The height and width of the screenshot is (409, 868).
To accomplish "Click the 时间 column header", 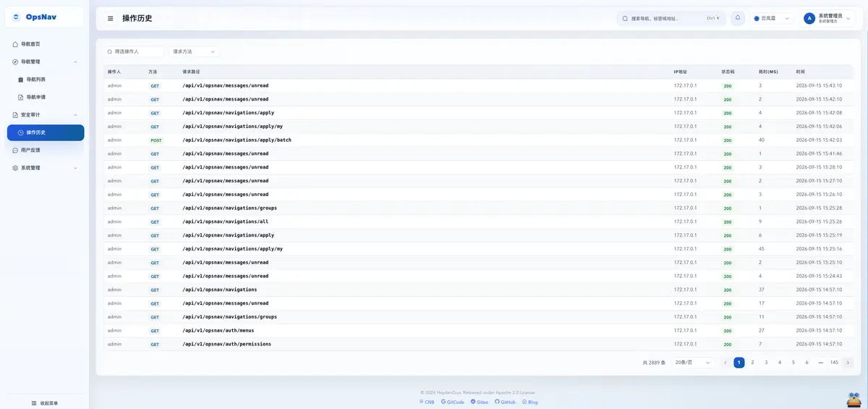I will point(800,72).
